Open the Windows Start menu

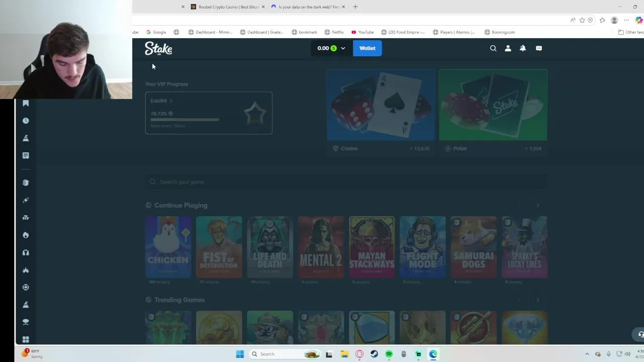click(240, 354)
